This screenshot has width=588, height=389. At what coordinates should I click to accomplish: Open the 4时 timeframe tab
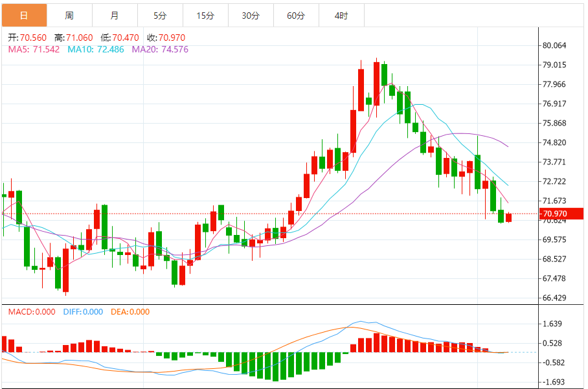342,16
